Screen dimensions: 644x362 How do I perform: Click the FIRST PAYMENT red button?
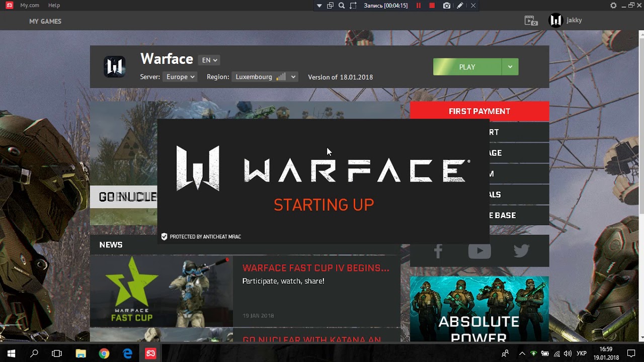[479, 111]
